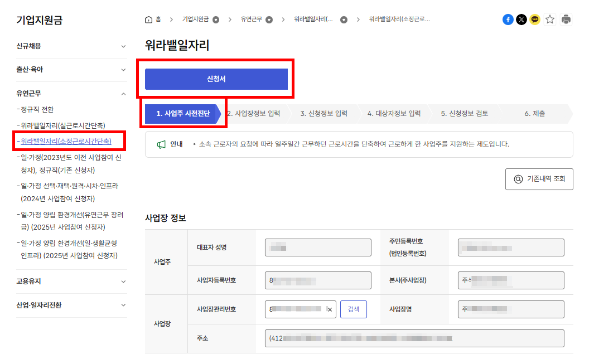
Task: Share the page via the KakaoTalk icon
Action: click(535, 19)
